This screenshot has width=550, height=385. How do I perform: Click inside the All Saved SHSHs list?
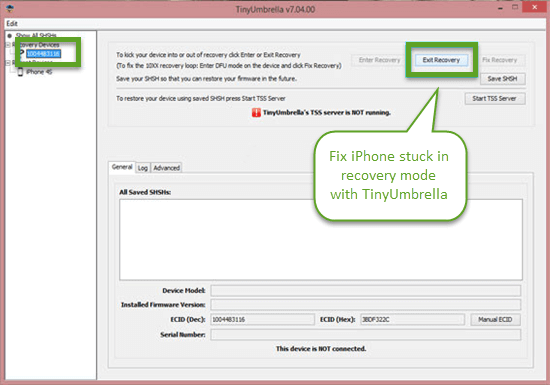pos(321,240)
